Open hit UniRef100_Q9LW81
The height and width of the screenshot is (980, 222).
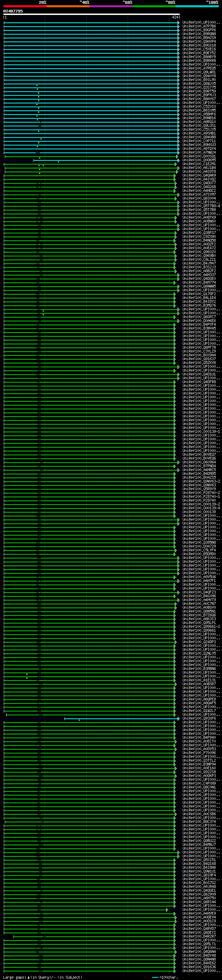click(x=199, y=72)
